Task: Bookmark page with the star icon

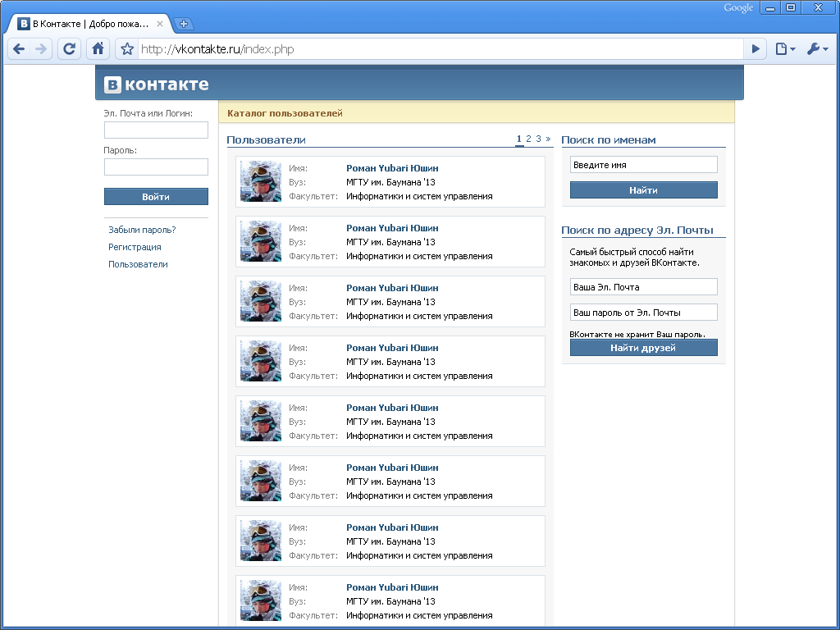Action: tap(127, 49)
